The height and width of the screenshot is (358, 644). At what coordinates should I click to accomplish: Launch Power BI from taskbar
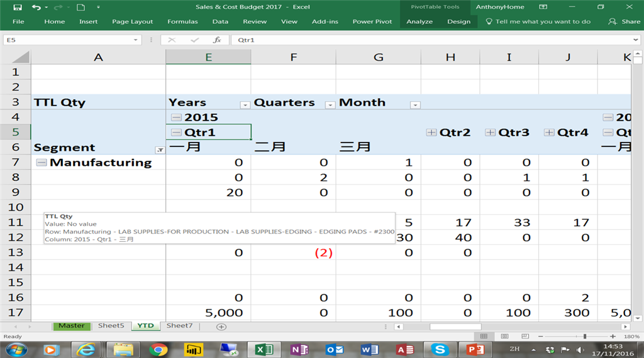(192, 349)
